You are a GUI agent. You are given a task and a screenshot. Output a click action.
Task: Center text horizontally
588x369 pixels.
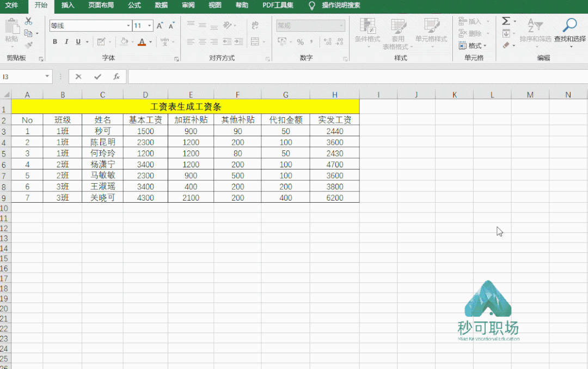coord(203,41)
